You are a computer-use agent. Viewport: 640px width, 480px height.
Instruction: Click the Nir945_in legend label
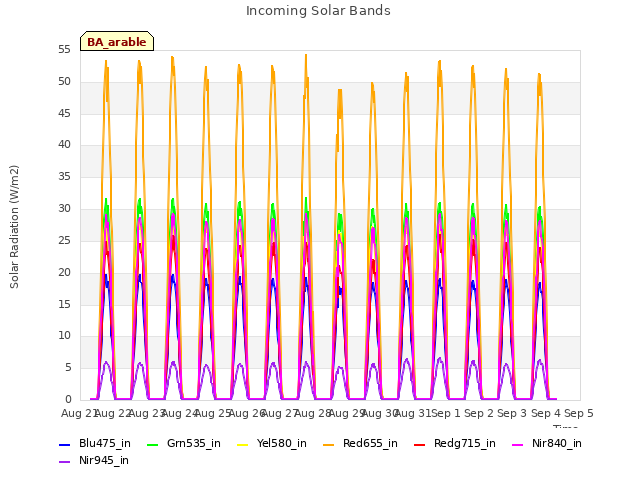(104, 460)
